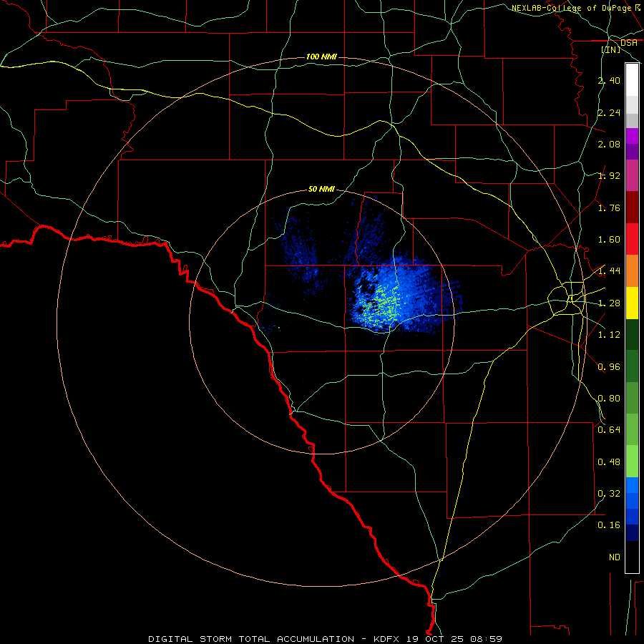Click the '0.48' legend value
Viewport: 644px width, 644px height.
coord(609,462)
